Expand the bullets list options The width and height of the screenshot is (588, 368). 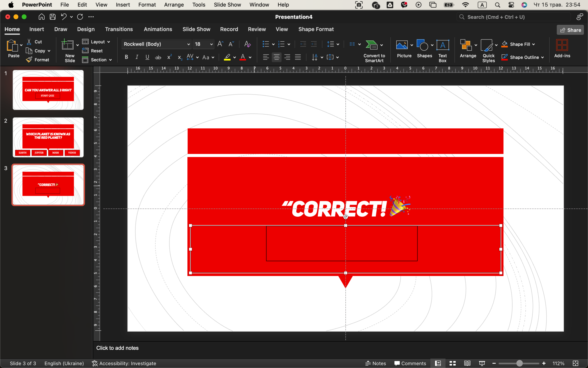[273, 44]
